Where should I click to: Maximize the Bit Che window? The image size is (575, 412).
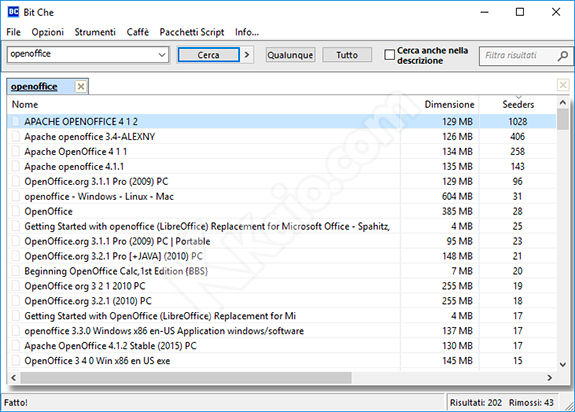pos(520,12)
